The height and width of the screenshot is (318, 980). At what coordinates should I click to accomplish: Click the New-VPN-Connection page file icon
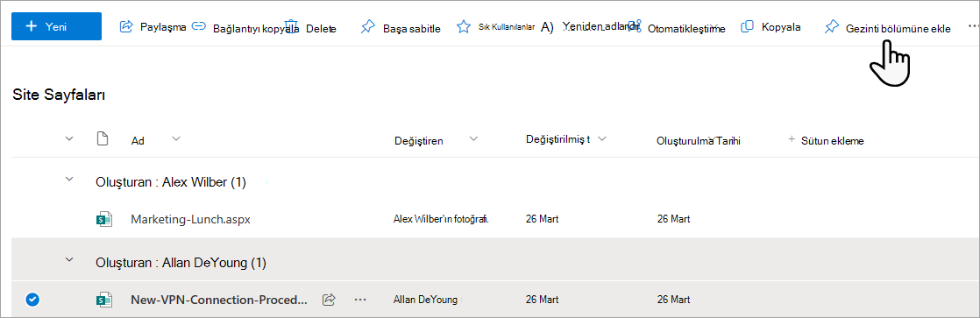(x=103, y=300)
